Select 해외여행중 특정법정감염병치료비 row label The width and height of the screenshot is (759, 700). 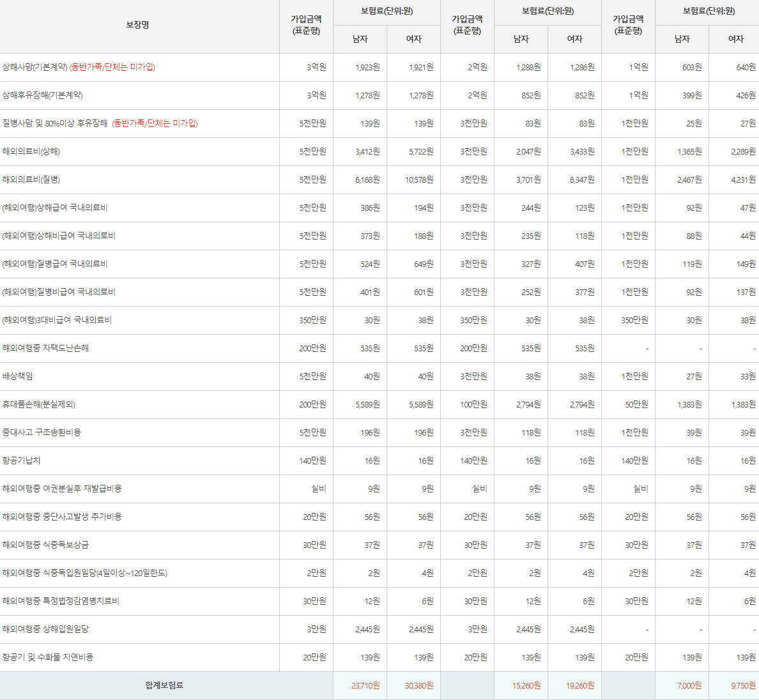coord(61,601)
